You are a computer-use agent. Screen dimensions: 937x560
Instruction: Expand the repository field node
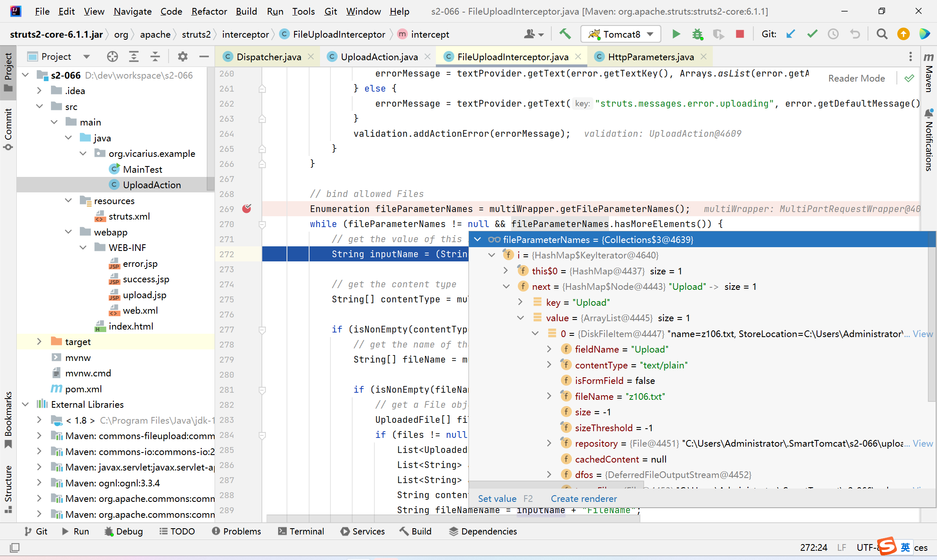click(x=549, y=443)
